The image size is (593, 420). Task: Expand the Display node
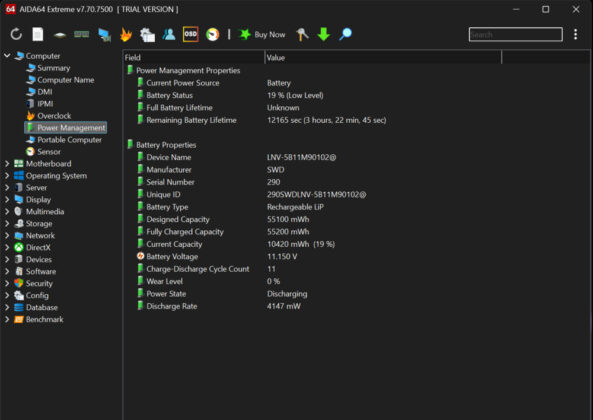7,200
